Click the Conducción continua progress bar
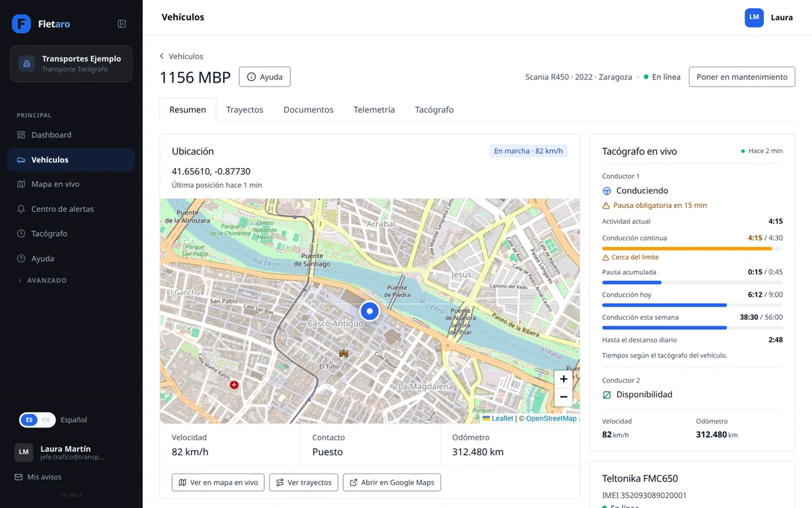This screenshot has width=812, height=508. (x=692, y=249)
